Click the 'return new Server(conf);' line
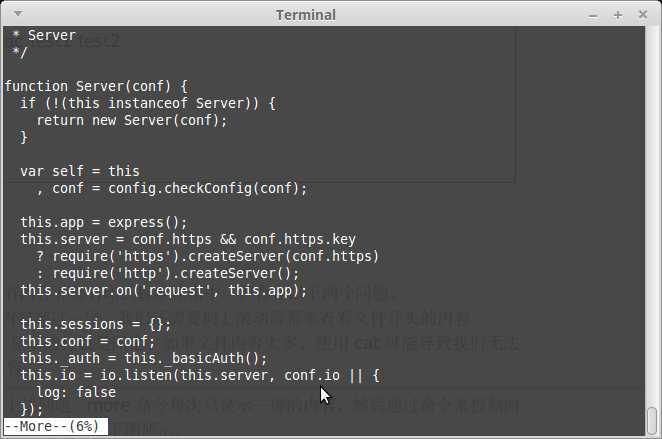This screenshot has width=662, height=439. pyautogui.click(x=132, y=121)
